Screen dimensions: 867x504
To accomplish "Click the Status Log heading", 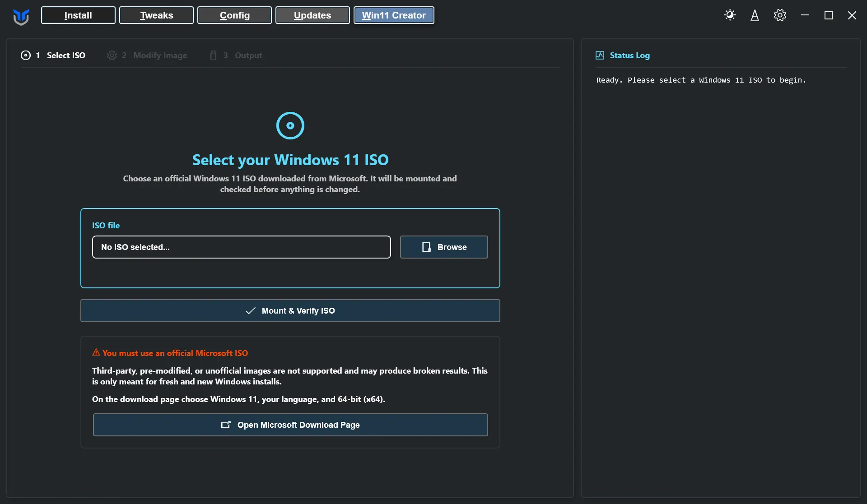I will tap(629, 55).
